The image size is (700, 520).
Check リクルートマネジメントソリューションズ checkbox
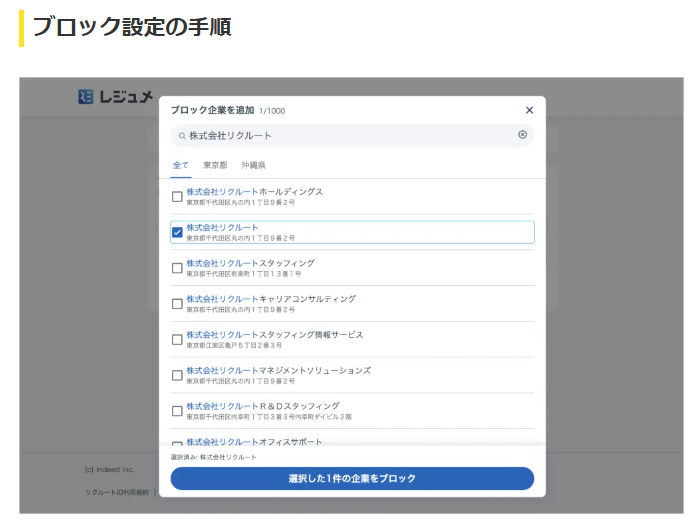point(177,375)
